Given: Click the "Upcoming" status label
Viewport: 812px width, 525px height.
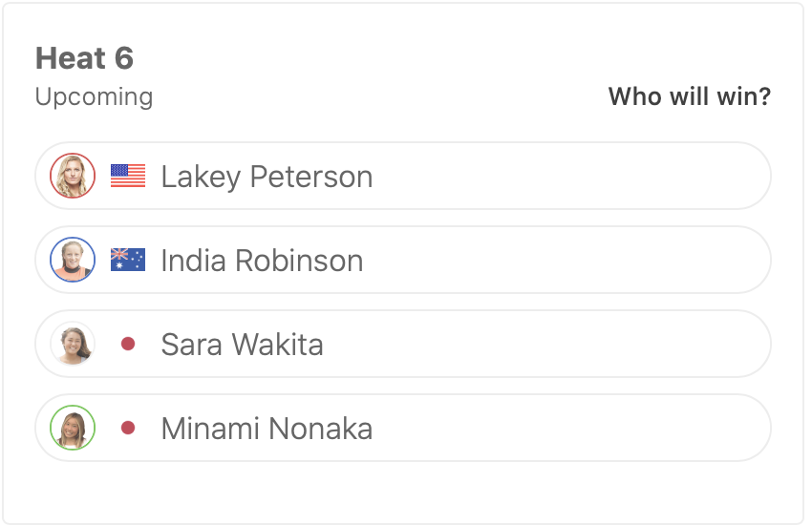Looking at the screenshot, I should [x=94, y=96].
